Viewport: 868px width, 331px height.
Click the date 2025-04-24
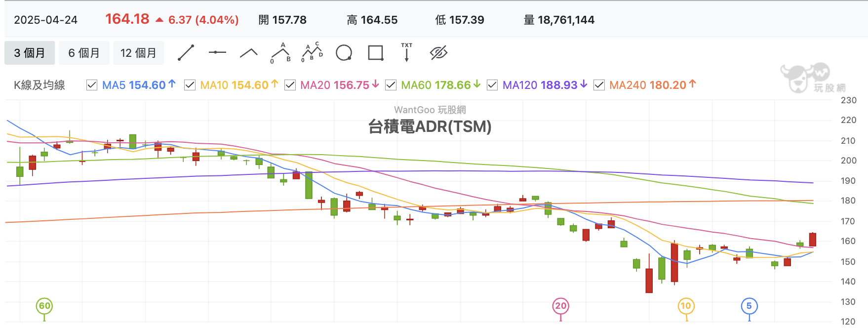pyautogui.click(x=45, y=20)
